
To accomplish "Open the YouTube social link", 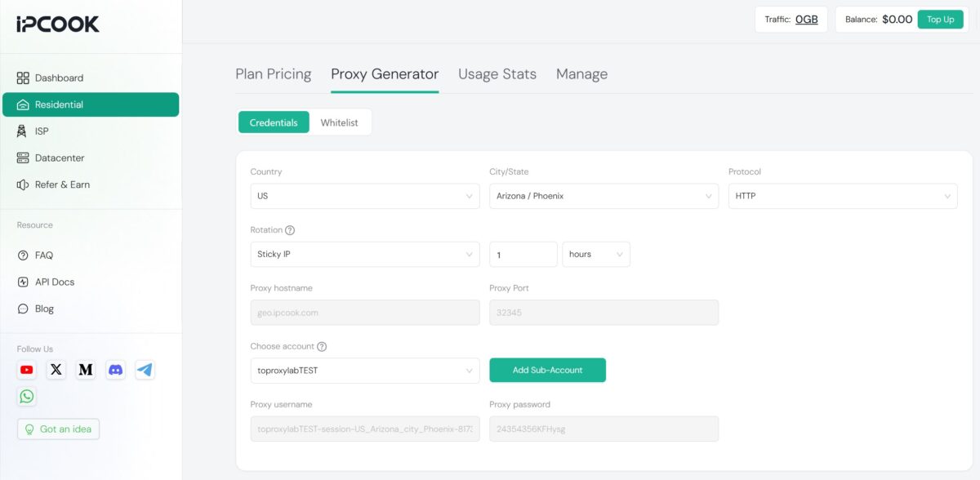I will pos(27,370).
